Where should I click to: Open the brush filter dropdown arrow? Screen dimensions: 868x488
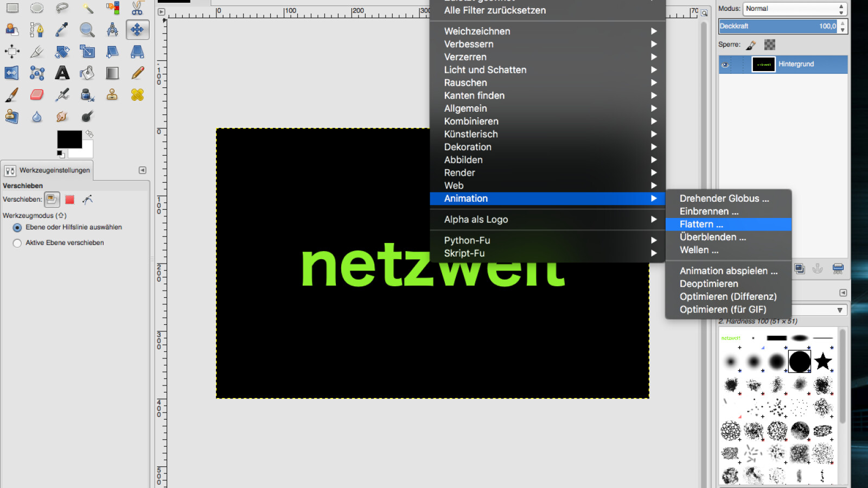click(x=840, y=310)
